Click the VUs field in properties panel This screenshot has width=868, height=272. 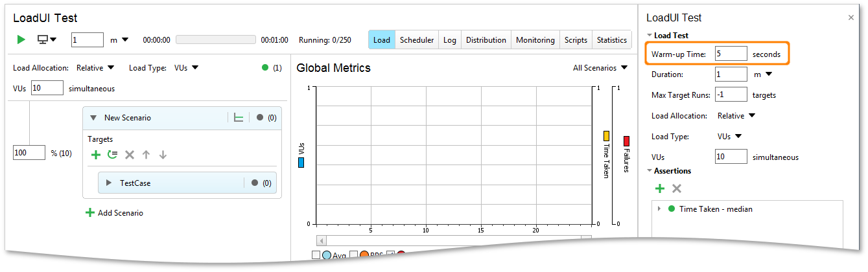731,157
